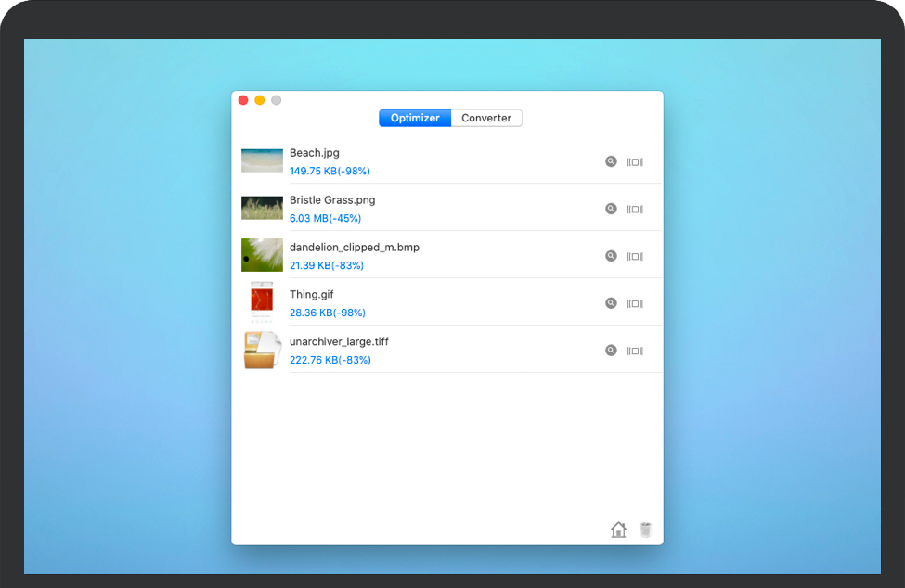Image resolution: width=905 pixels, height=588 pixels.
Task: Click the Thing.gif thumbnail
Action: [262, 302]
